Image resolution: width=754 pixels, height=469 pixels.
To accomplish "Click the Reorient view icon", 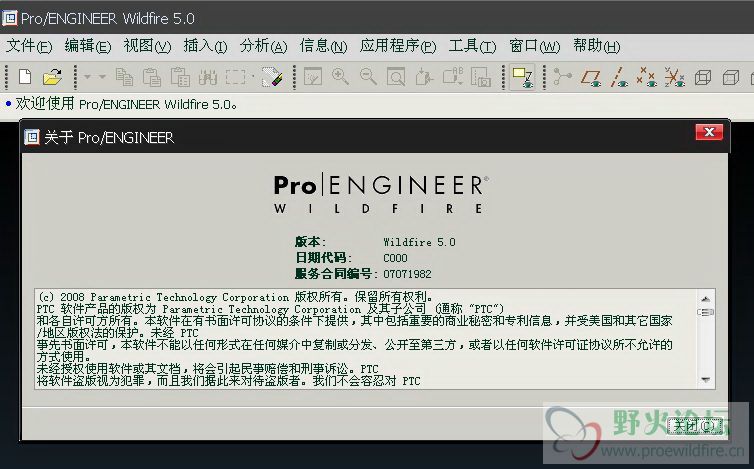I will coord(424,77).
